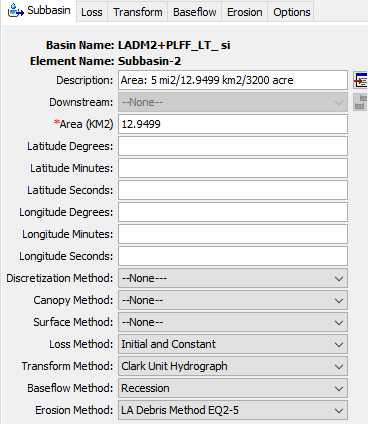This screenshot has width=368, height=424.
Task: Click the disabled downstream connection icon
Action: [361, 102]
